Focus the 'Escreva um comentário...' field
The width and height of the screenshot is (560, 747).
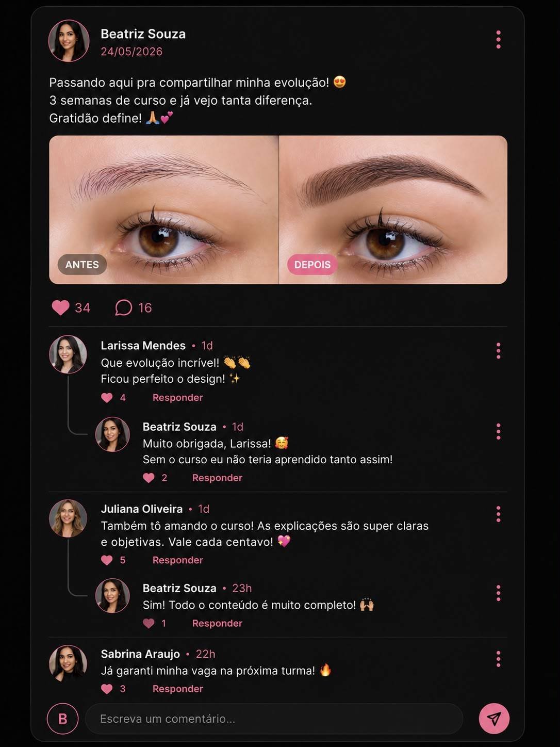pos(274,719)
